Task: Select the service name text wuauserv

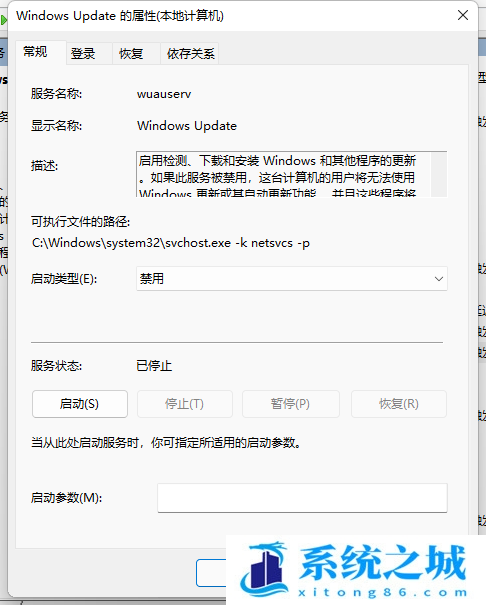Action: tap(164, 94)
